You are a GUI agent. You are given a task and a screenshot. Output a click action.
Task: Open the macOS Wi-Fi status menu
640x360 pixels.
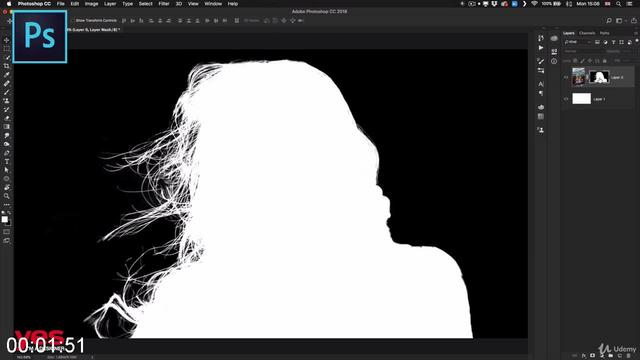534,4
